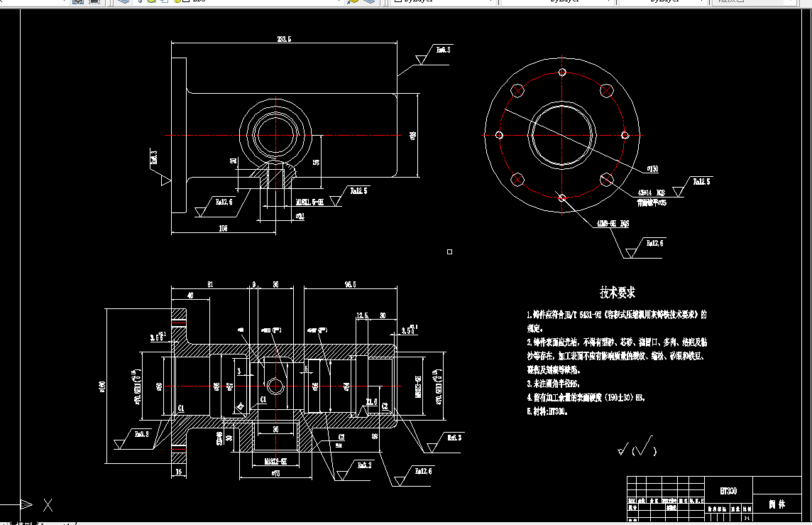Screen dimensions: 812x525
Task: Click the image frame icon on left toolbar
Action: pos(78,2)
